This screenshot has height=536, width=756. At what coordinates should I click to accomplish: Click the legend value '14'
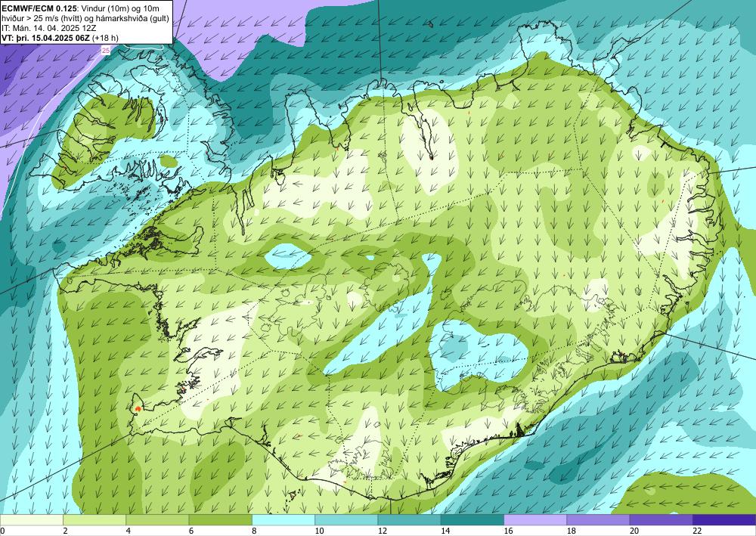click(x=445, y=531)
